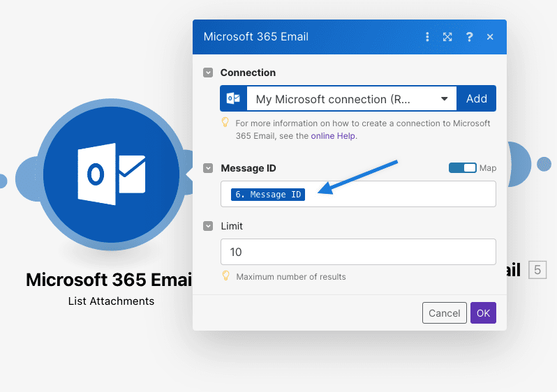Confirm settings with the OK button

[x=483, y=312]
